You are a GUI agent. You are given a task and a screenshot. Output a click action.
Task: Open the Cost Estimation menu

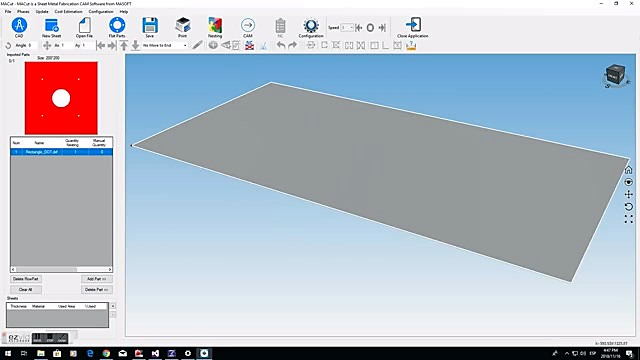tap(69, 11)
